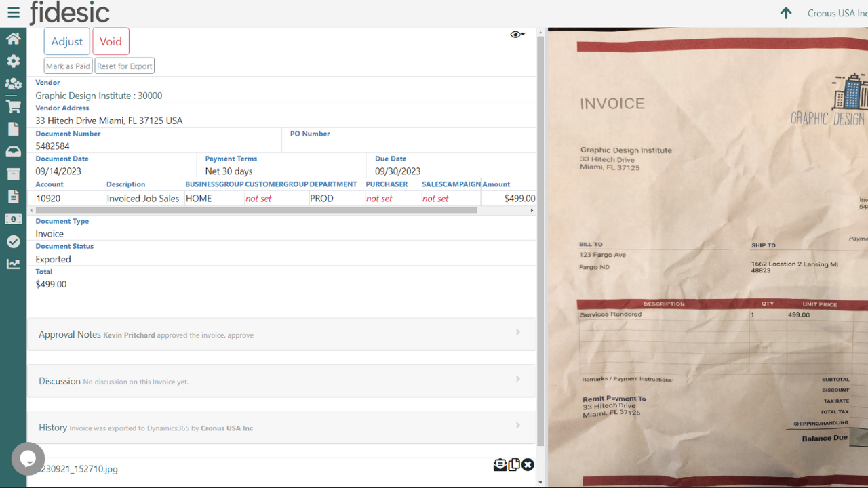The height and width of the screenshot is (488, 868).
Task: Click the Exported document status value
Action: pos(53,259)
